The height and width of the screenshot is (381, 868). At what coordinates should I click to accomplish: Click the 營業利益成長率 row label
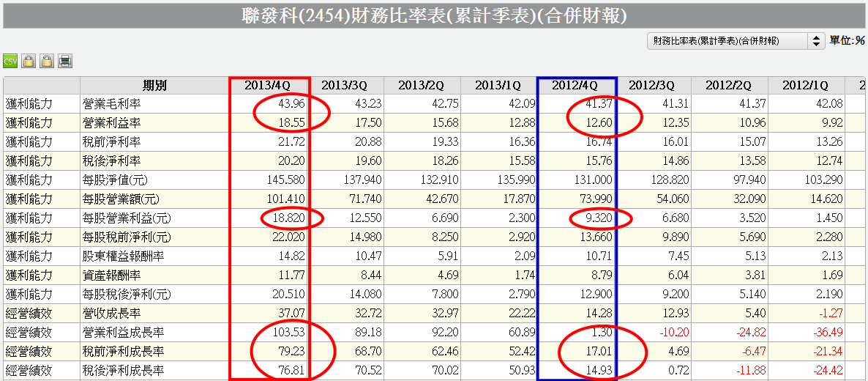(x=123, y=332)
